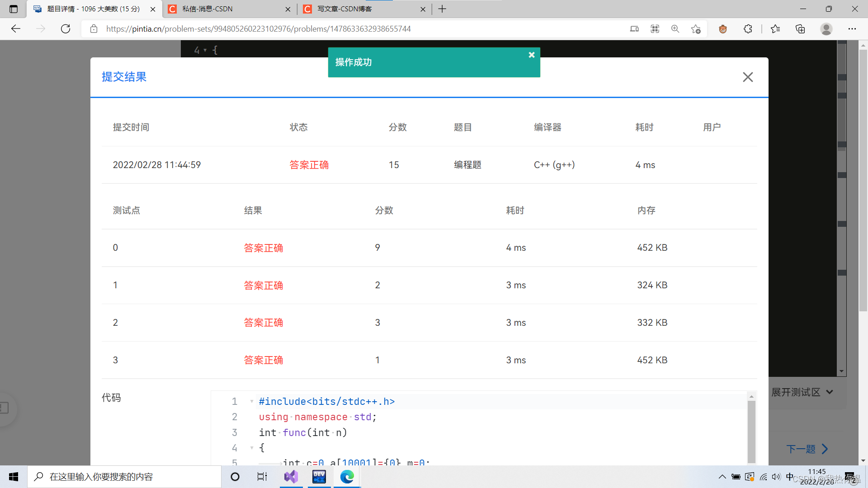
Task: Open the browser extensions puzzle icon
Action: (748, 29)
